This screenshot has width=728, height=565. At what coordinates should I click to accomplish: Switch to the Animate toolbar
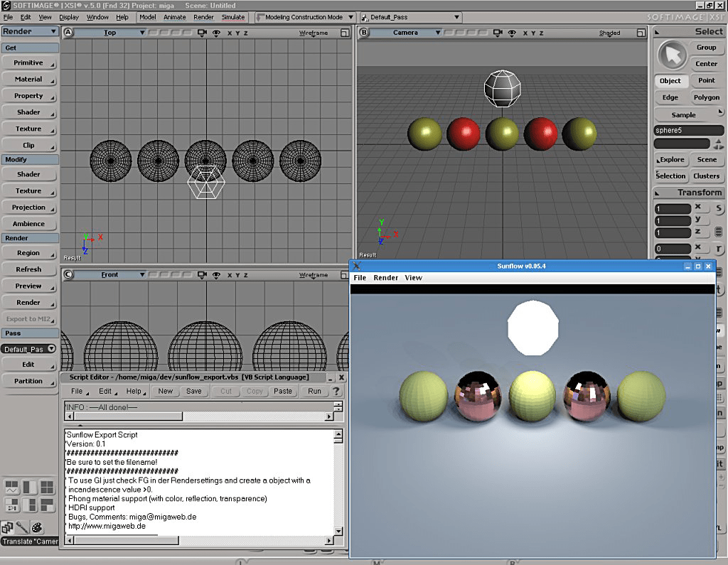(175, 17)
